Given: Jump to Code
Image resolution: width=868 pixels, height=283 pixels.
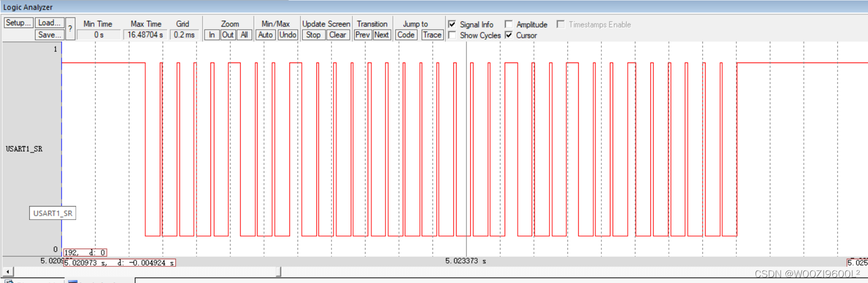Looking at the screenshot, I should (x=406, y=34).
